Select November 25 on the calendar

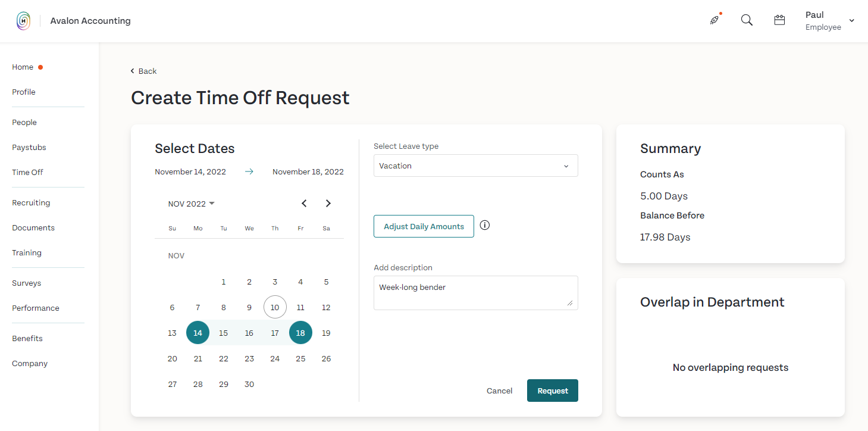300,358
